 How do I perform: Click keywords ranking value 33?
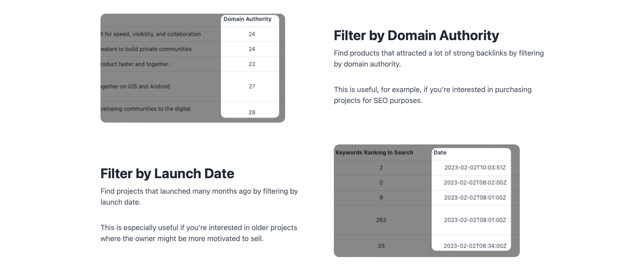click(x=381, y=246)
